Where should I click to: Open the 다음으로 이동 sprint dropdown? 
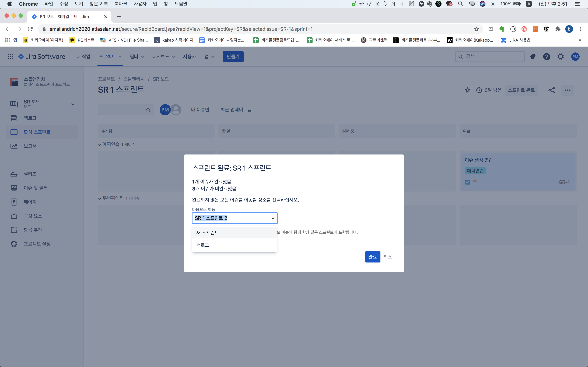pyautogui.click(x=235, y=218)
